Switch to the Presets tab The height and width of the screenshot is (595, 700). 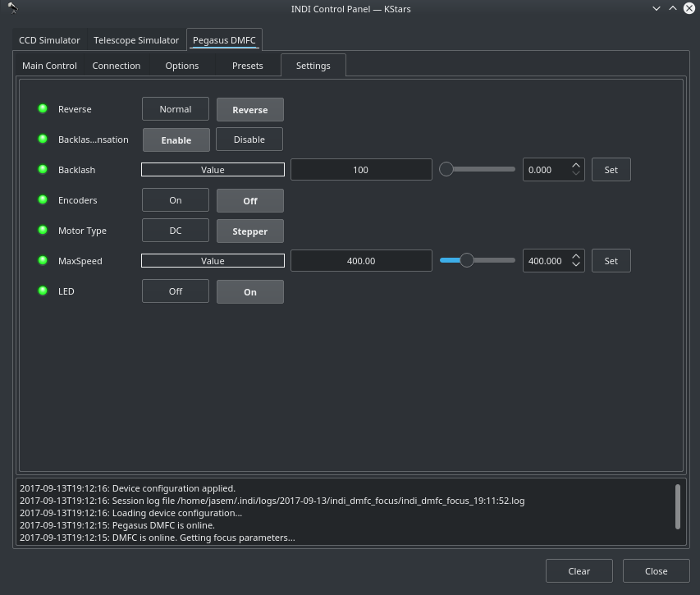[247, 66]
